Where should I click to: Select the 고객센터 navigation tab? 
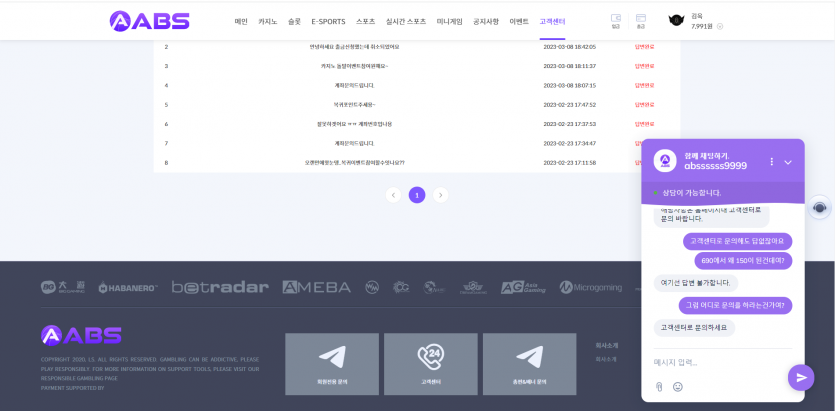click(x=552, y=22)
